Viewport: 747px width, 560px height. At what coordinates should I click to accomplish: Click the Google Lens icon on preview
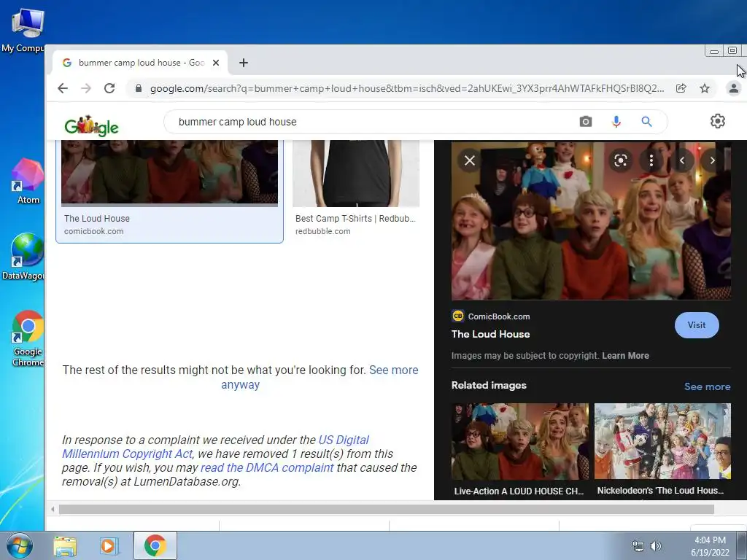620,160
